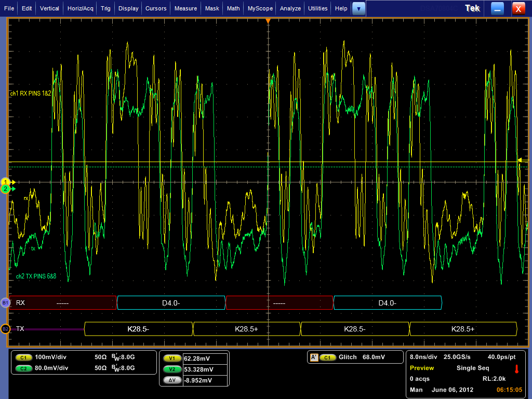
Task: Click the 8.0ns/div horizontal scale readout
Action: click(423, 357)
